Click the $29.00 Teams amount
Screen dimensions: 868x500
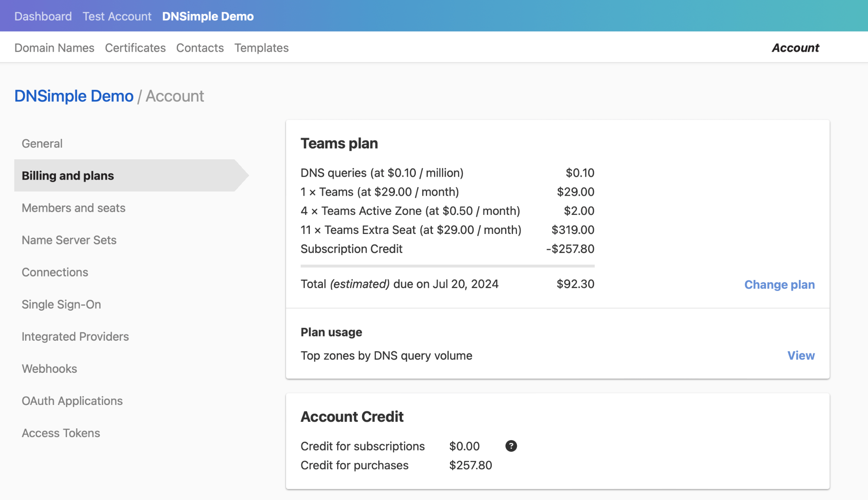576,192
